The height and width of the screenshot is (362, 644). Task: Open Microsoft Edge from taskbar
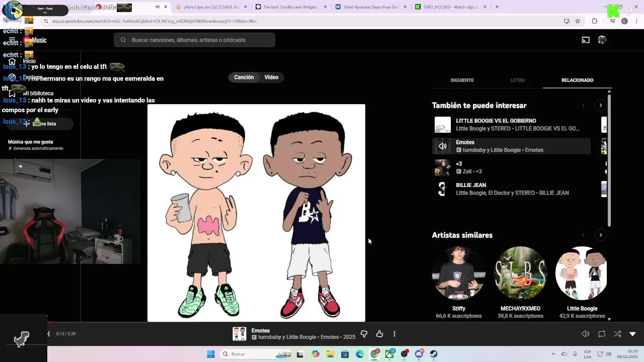click(360, 354)
